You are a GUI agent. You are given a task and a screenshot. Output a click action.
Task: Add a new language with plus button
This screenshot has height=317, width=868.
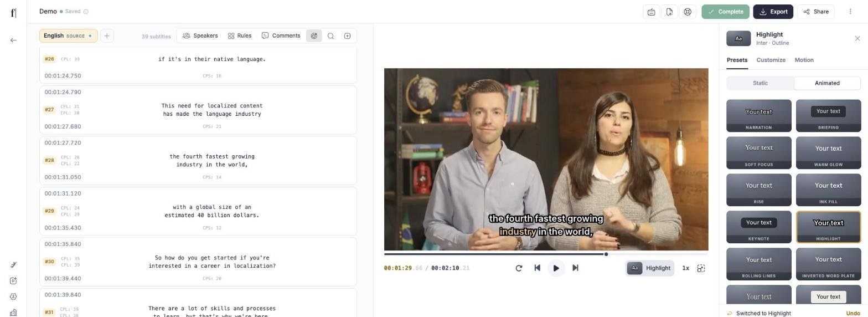[107, 35]
